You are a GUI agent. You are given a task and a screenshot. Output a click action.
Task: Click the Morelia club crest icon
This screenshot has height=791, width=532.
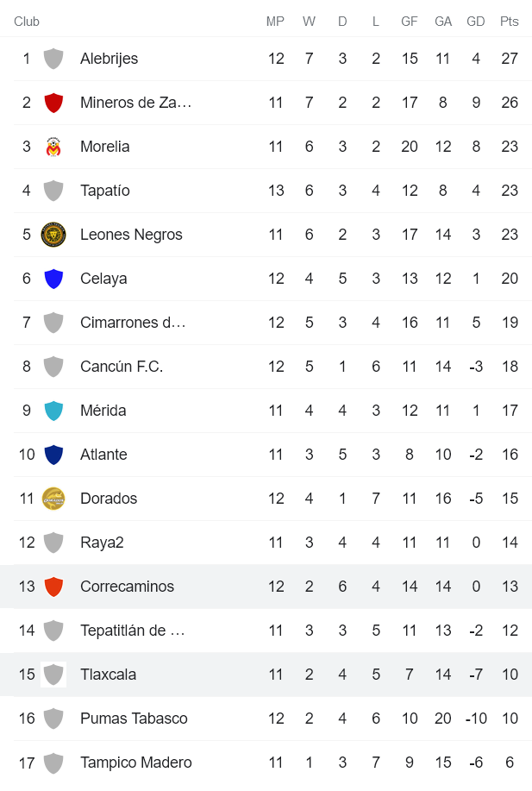[x=53, y=147]
